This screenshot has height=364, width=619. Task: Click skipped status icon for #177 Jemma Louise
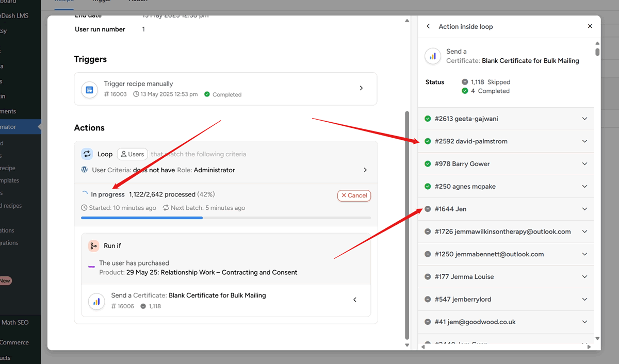pyautogui.click(x=428, y=277)
